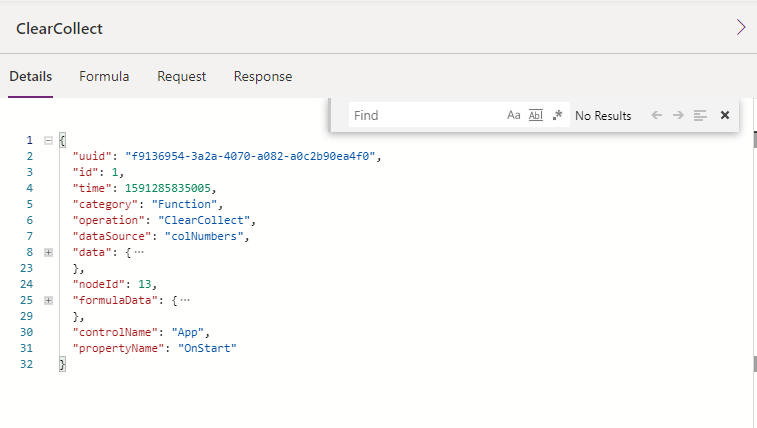757x428 pixels.
Task: Toggle Use Regular Expression option
Action: pyautogui.click(x=558, y=115)
